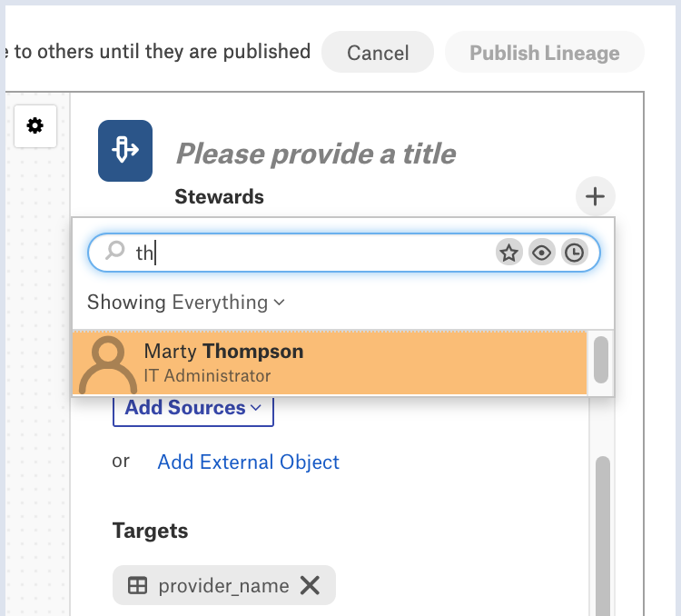
Task: Toggle the star favorites filter
Action: 509,253
